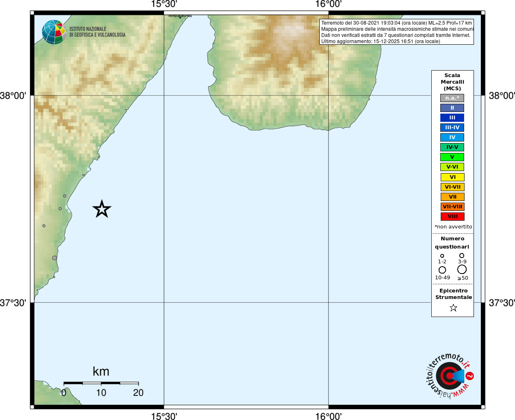This screenshot has height=420, width=515.
Task: Click the '20' scale bar label
Action: (138, 393)
